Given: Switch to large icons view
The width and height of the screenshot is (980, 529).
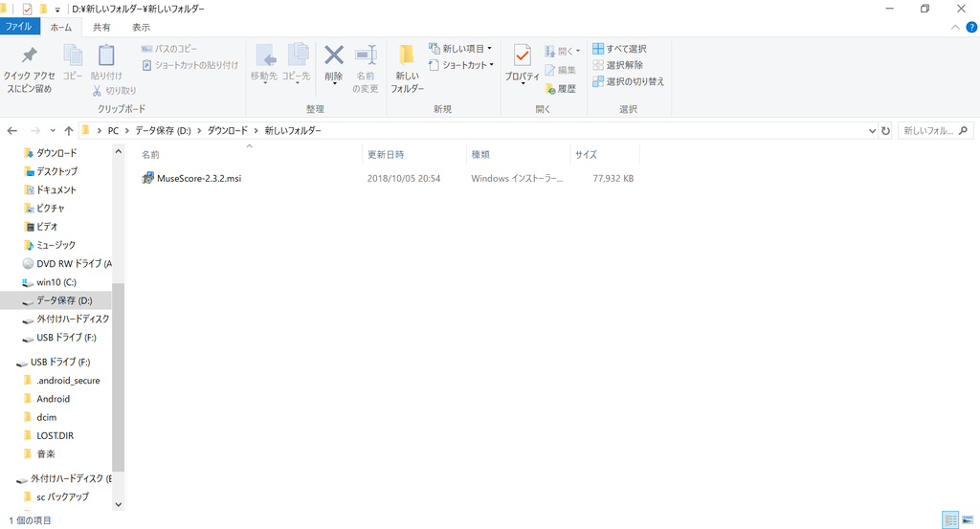Looking at the screenshot, I should pos(968,519).
